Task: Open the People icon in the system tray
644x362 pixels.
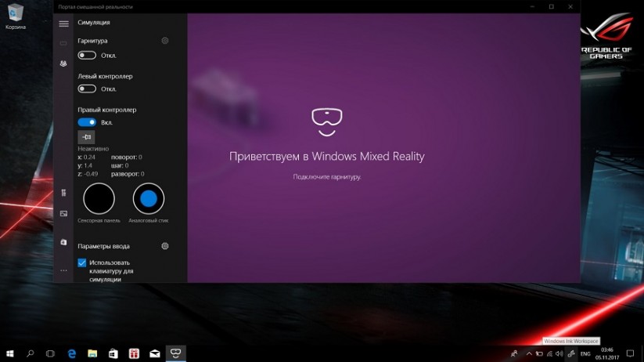Action: tap(514, 354)
